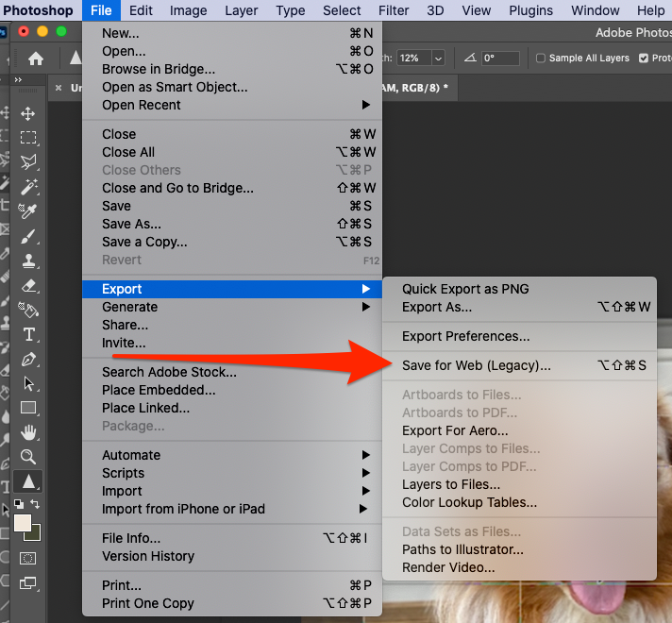The height and width of the screenshot is (623, 672).
Task: Choose Save for Web (Legacy)
Action: coord(519,365)
